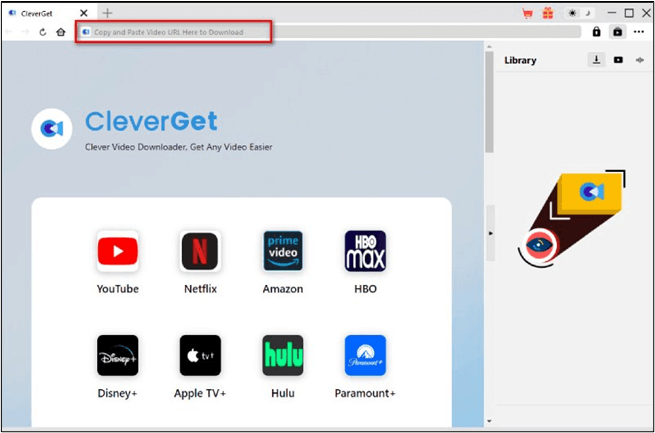Open the Disney+ shortcut

(117, 355)
